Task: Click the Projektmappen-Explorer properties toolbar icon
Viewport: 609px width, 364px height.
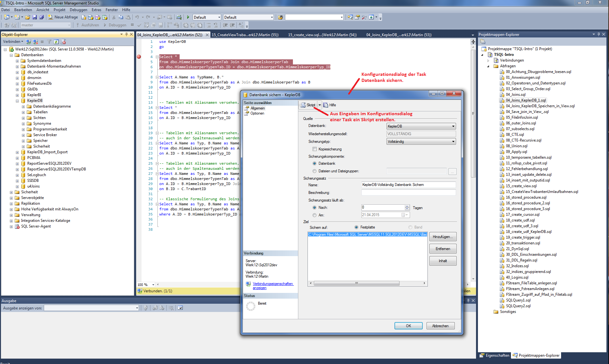Action: point(483,42)
